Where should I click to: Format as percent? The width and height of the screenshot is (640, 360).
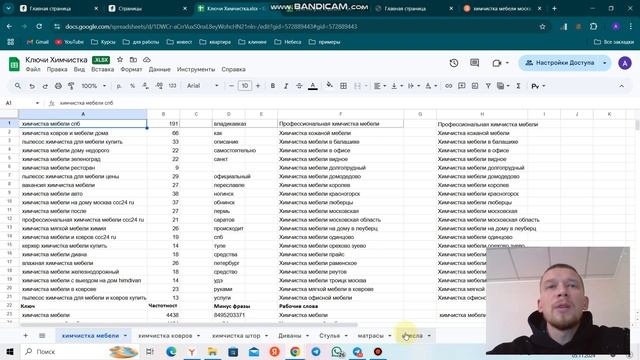[x=132, y=86]
